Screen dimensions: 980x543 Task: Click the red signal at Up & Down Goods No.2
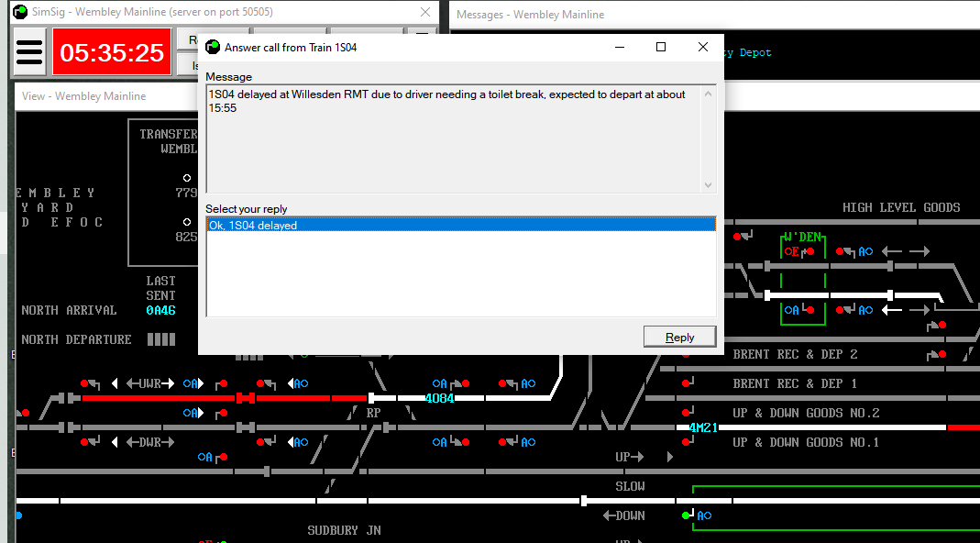click(688, 412)
